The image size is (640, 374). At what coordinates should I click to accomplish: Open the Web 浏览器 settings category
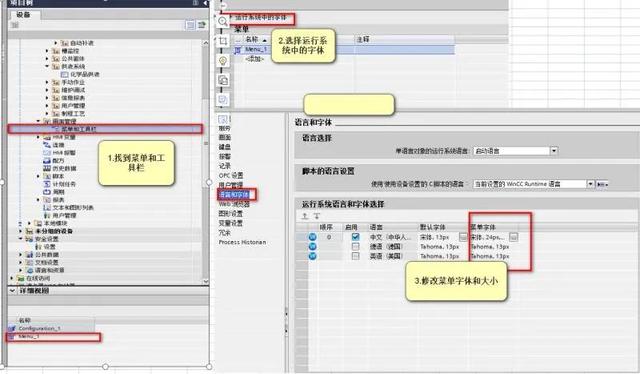tap(234, 204)
